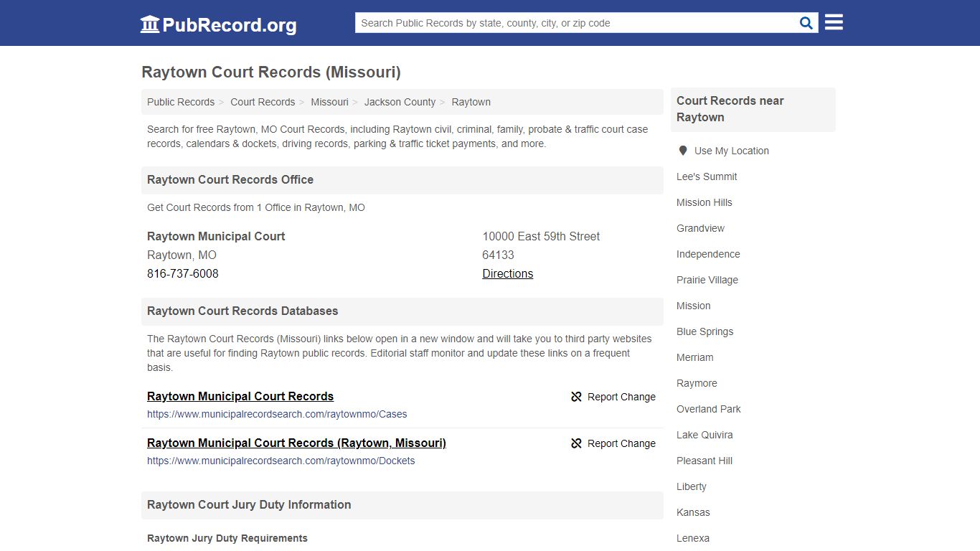Select Mission in nearby list
Viewport: 980px width, 551px height.
(693, 306)
